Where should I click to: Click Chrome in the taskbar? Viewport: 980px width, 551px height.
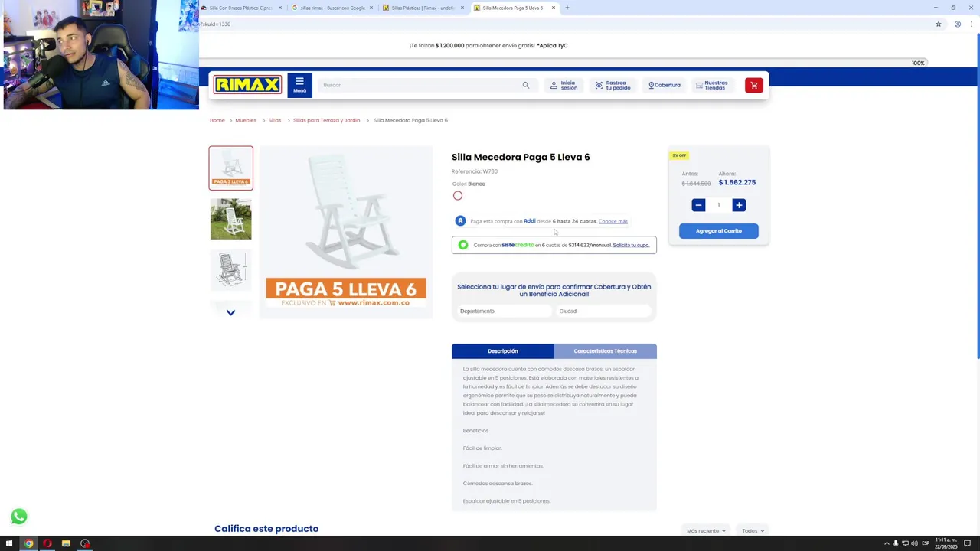coord(28,543)
